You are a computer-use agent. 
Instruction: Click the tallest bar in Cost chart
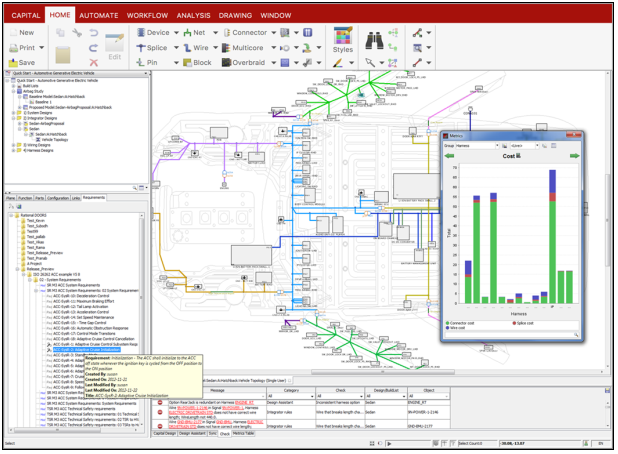[x=552, y=236]
